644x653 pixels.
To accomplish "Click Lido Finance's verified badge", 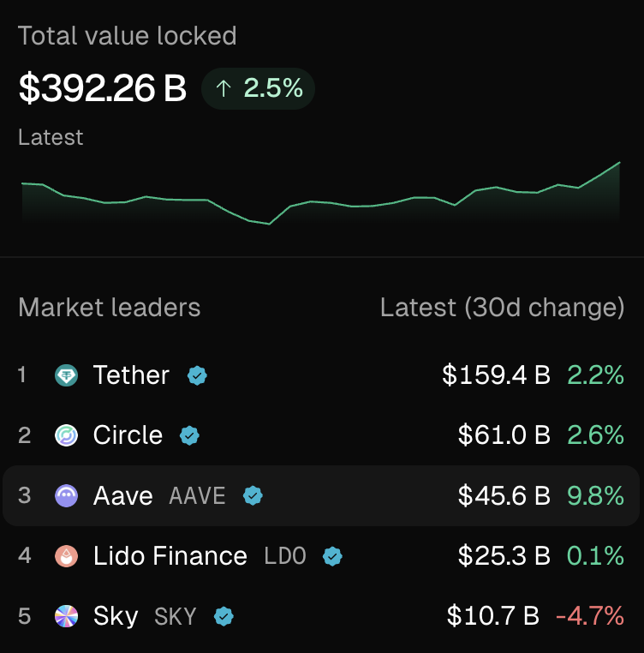I will click(x=332, y=556).
